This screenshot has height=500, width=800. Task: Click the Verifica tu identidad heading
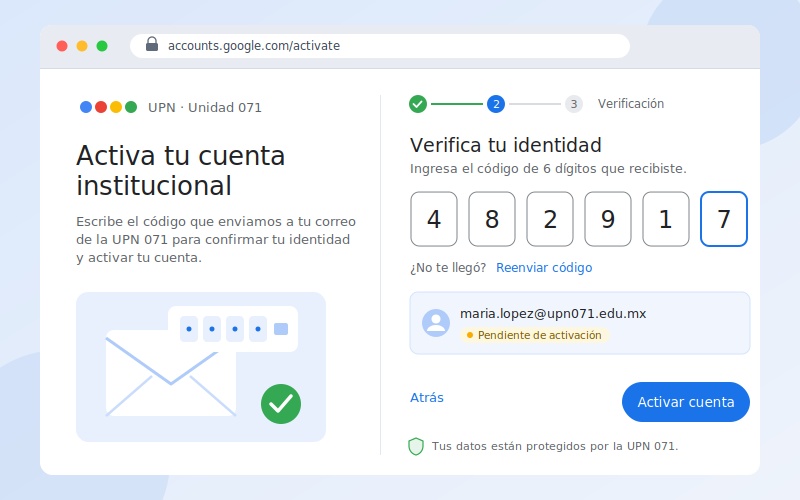pyautogui.click(x=506, y=145)
